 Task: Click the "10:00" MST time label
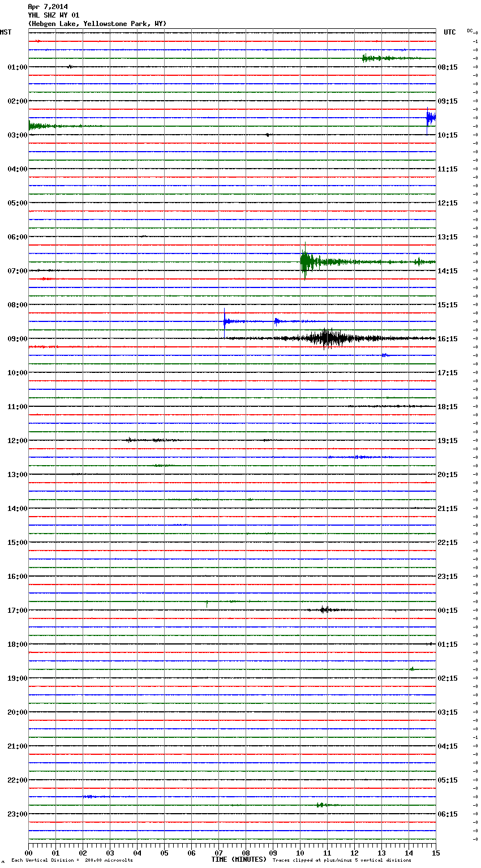(18, 373)
